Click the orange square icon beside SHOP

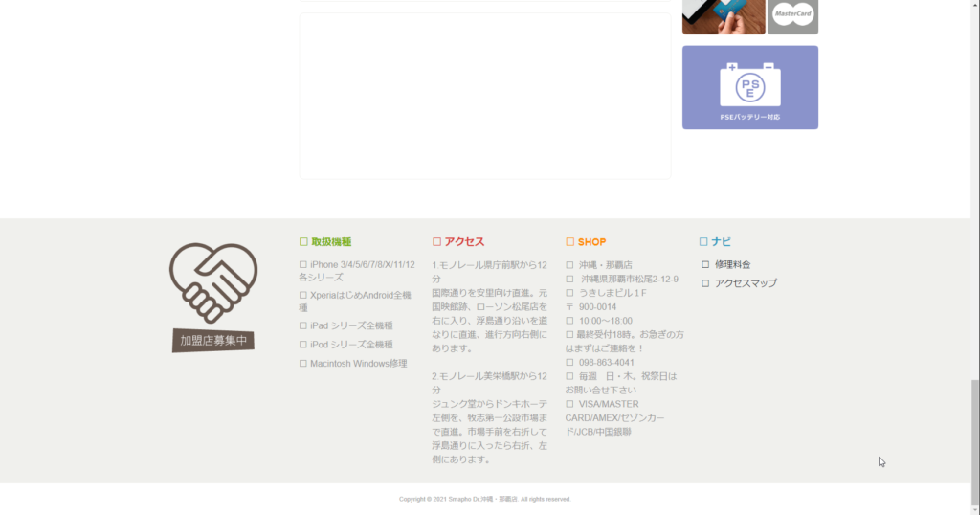(x=570, y=242)
